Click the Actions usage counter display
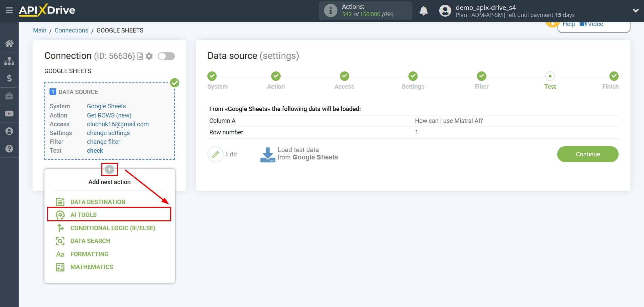Viewport: 644px width, 307px height. (365, 10)
